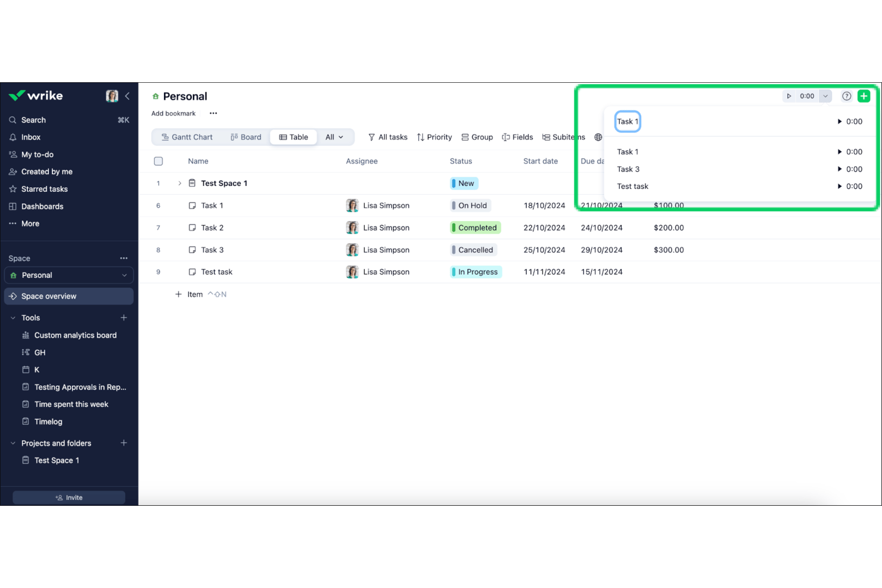The width and height of the screenshot is (882, 588).
Task: Open Custom analytics board
Action: pos(75,335)
